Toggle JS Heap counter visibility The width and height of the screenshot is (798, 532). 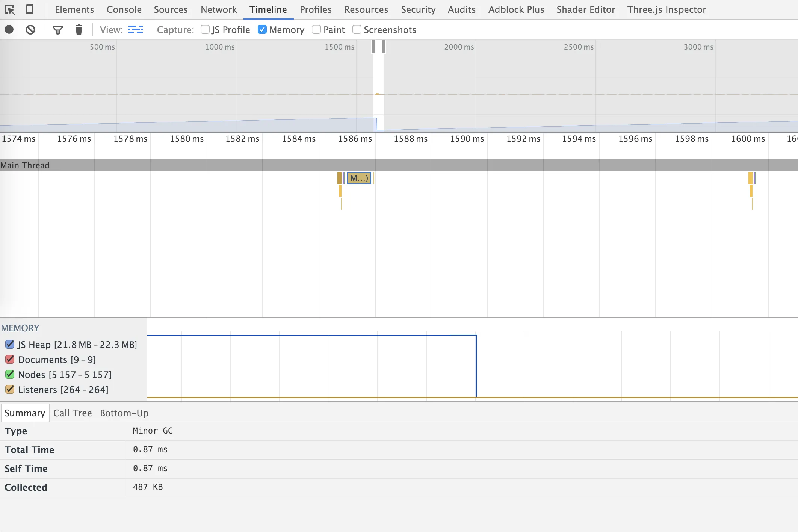coord(10,345)
